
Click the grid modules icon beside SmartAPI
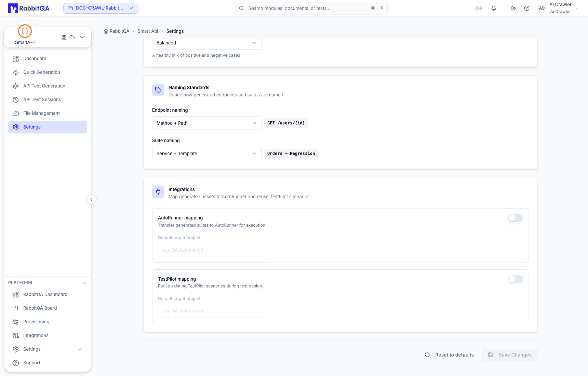tap(64, 37)
